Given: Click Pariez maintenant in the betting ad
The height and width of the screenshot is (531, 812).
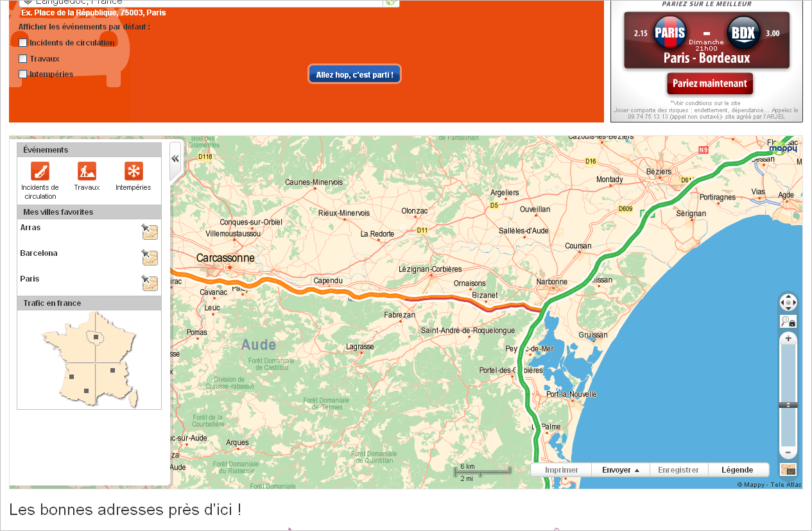Looking at the screenshot, I should [709, 83].
